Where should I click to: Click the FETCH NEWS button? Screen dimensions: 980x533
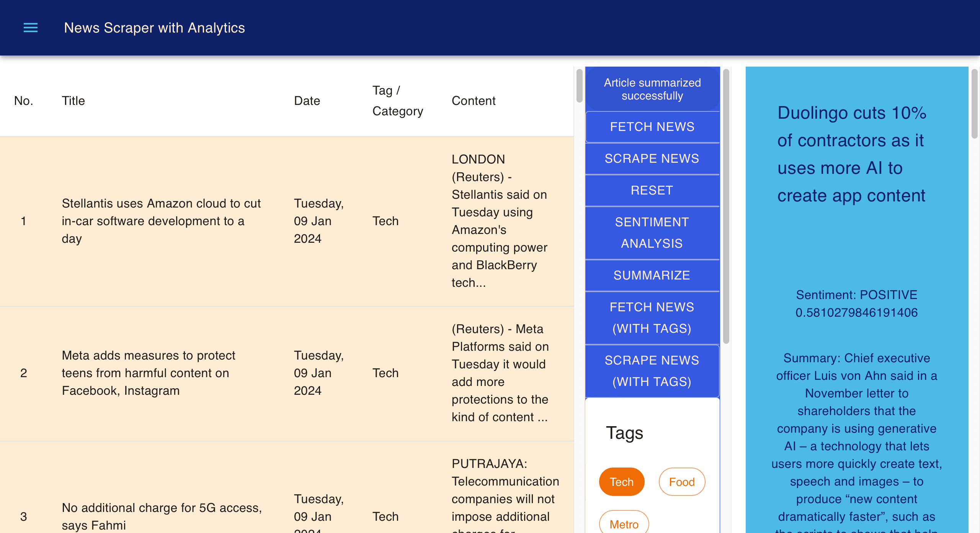[x=652, y=127]
